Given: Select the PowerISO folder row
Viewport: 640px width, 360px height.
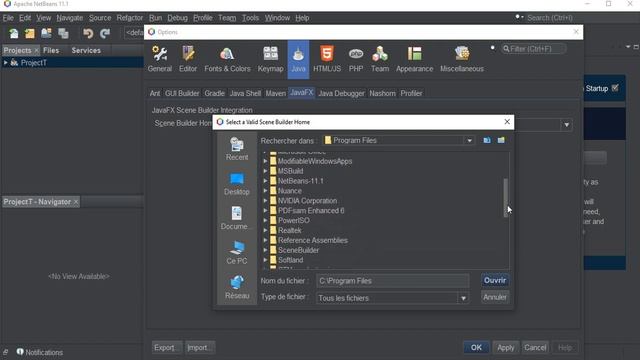Looking at the screenshot, I should 293,220.
